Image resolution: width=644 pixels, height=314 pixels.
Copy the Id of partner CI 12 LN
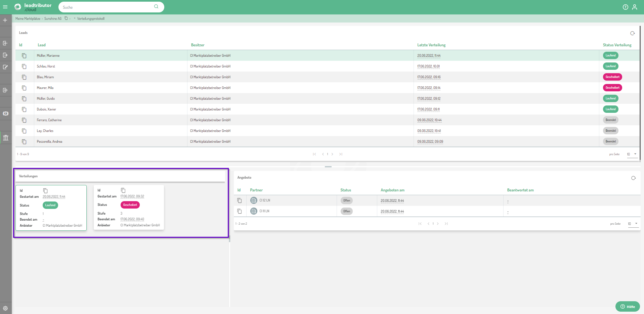pyautogui.click(x=240, y=200)
